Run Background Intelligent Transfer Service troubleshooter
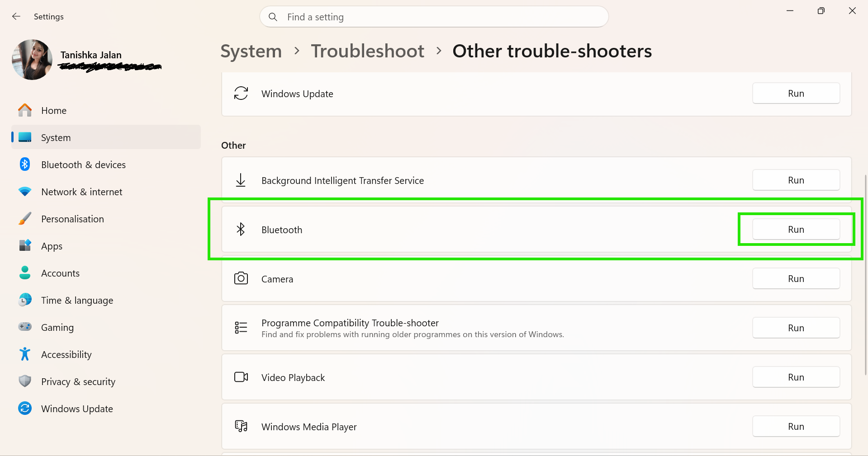 pyautogui.click(x=796, y=180)
